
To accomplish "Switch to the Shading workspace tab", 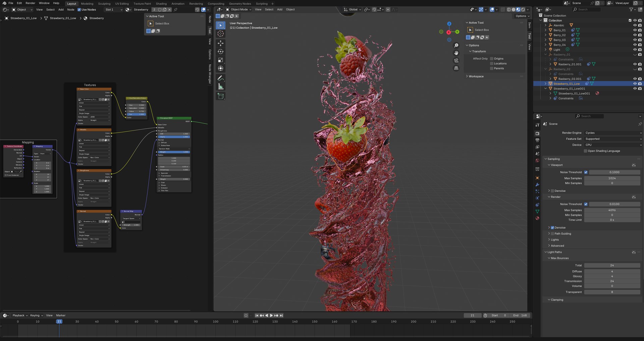I will 161,4.
